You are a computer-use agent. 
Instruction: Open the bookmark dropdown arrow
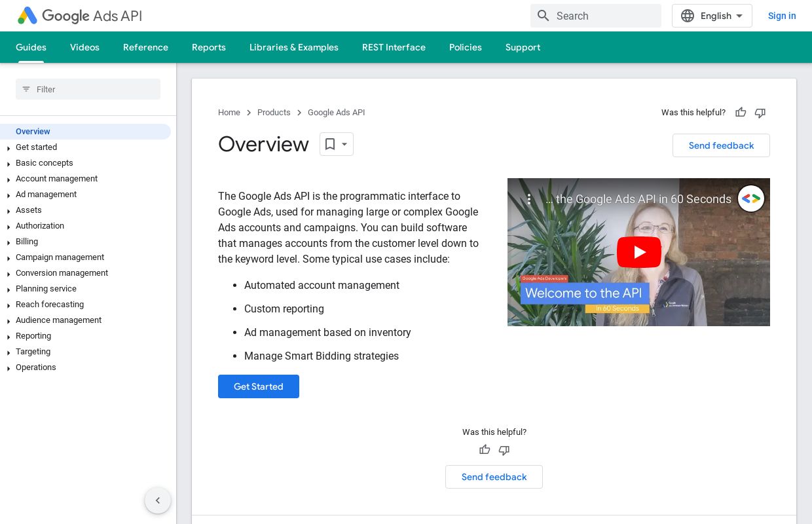click(x=344, y=144)
